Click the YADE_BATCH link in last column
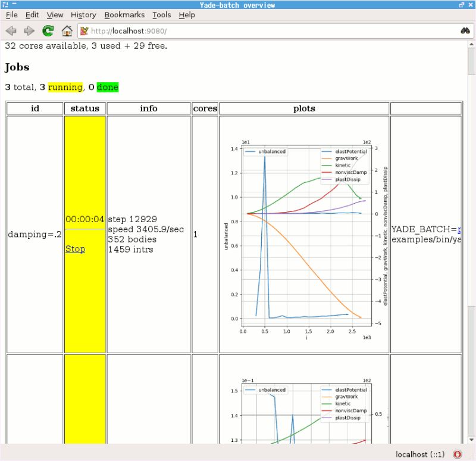The height and width of the screenshot is (461, 476). (x=459, y=229)
